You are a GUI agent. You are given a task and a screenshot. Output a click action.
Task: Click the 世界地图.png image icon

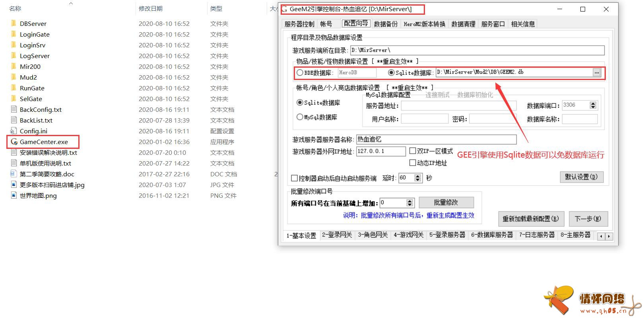pos(14,195)
